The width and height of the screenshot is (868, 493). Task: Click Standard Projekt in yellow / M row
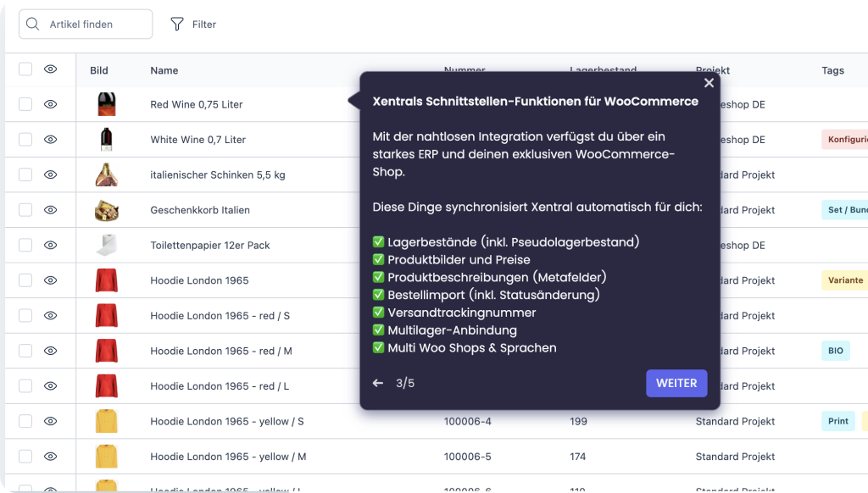[735, 457]
